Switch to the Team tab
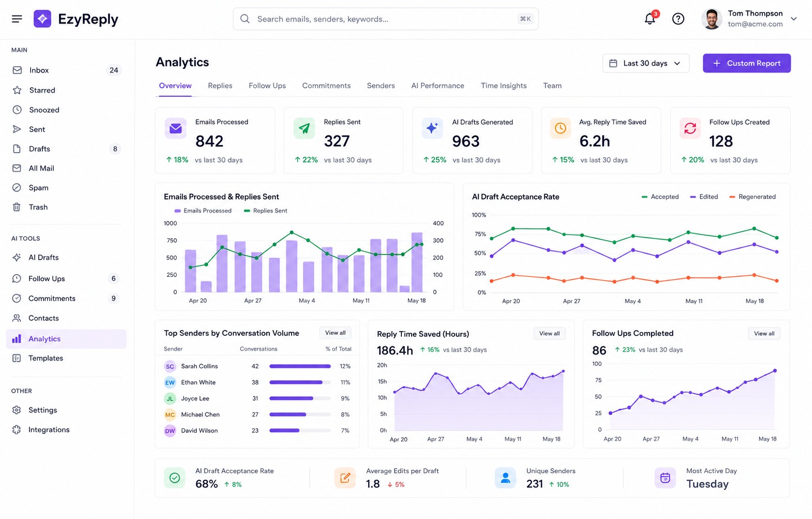The image size is (812, 519). [x=552, y=86]
